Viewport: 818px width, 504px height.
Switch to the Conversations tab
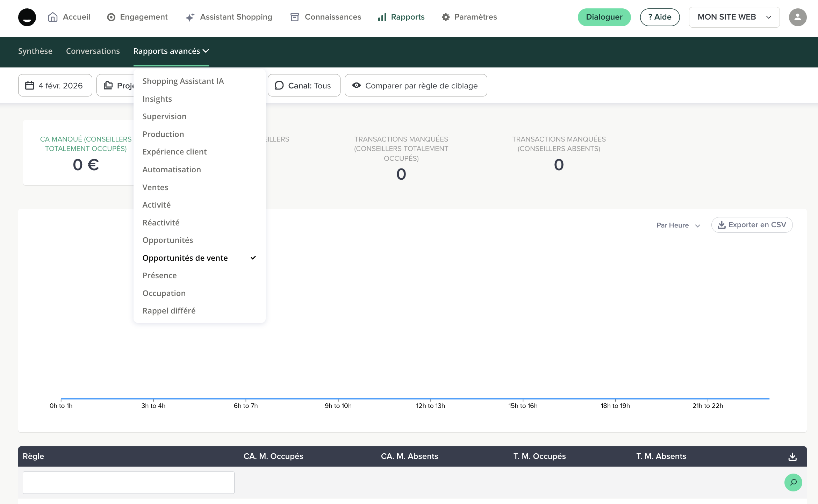pyautogui.click(x=93, y=51)
